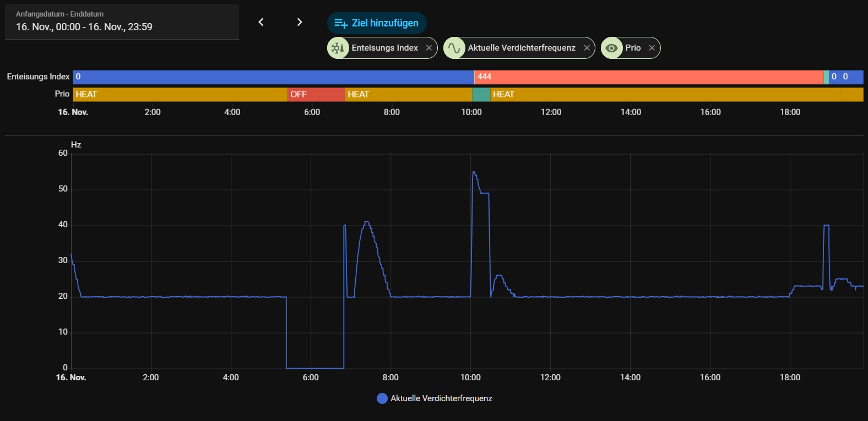Click the Enteisungs Index chip label

[x=384, y=48]
